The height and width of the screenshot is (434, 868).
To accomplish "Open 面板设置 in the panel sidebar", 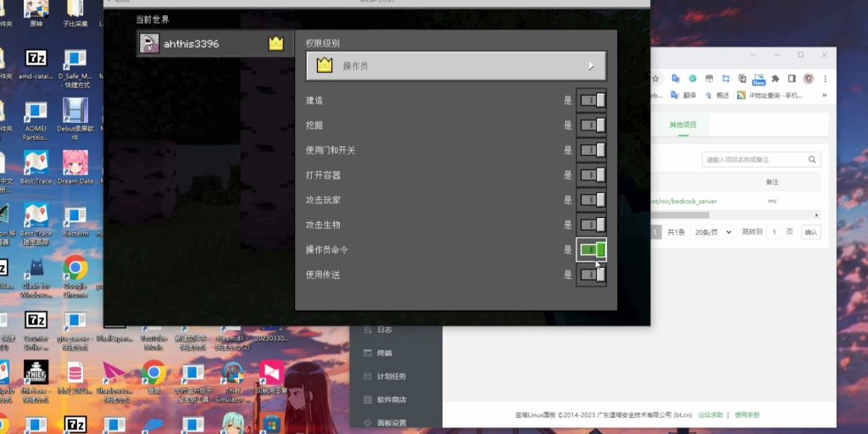I will click(x=385, y=423).
